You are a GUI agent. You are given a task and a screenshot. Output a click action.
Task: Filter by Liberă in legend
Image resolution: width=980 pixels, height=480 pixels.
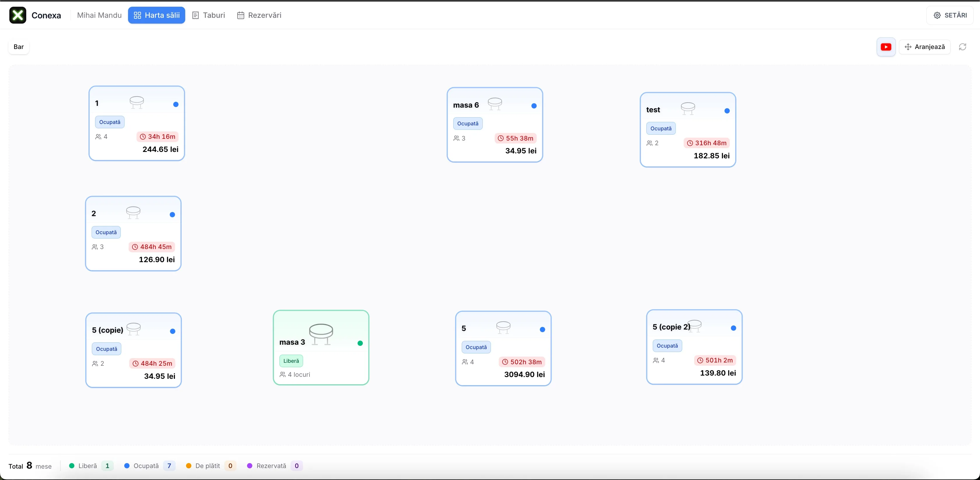[x=91, y=465]
